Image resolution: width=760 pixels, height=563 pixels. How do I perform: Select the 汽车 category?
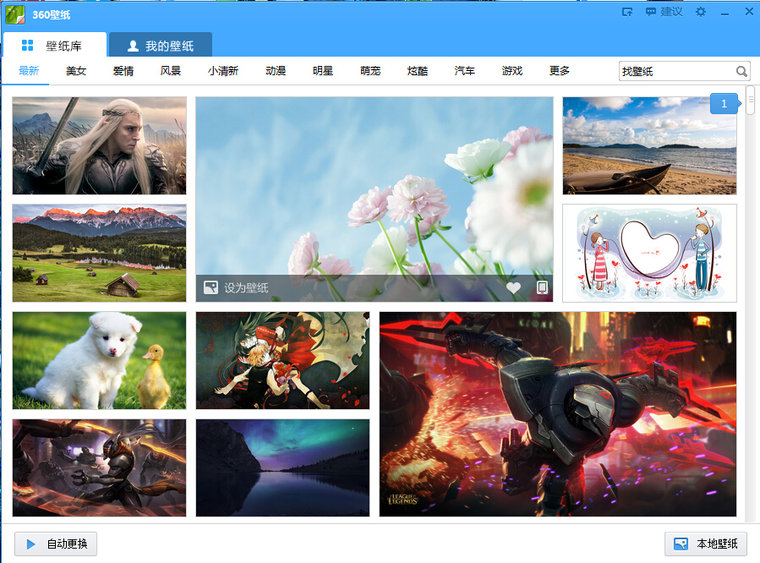464,71
